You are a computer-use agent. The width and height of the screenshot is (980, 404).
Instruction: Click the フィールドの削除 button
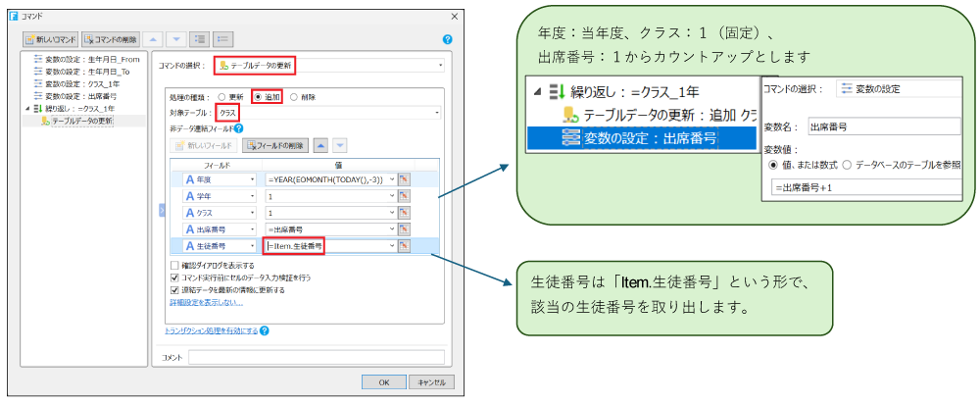click(x=275, y=146)
